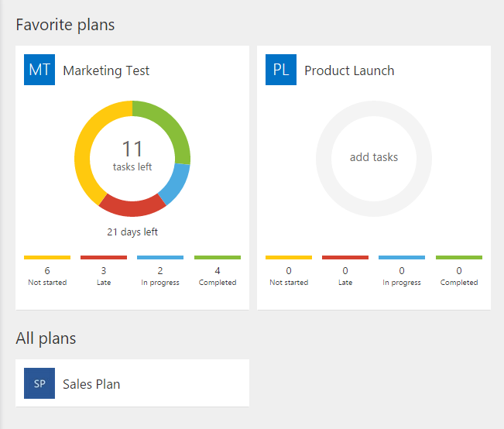Click Product Launch '0 Not started' count
Viewport: 504px width, 429px height.
[x=289, y=276]
